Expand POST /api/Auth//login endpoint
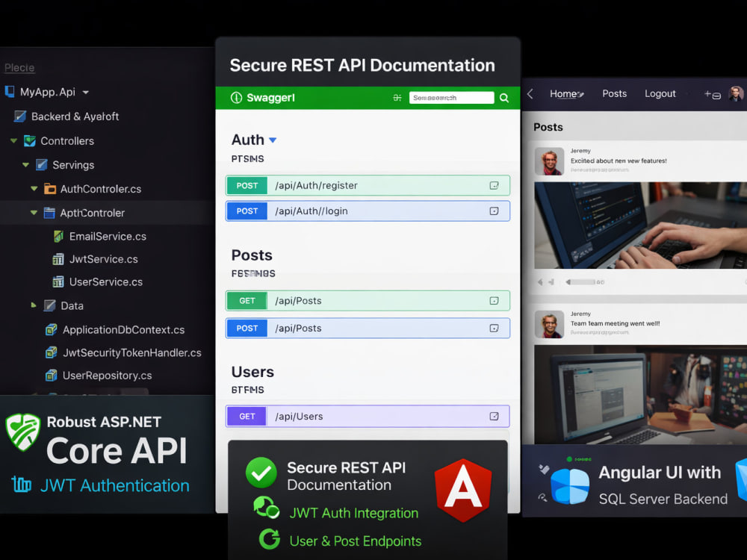747x560 pixels. 368,211
